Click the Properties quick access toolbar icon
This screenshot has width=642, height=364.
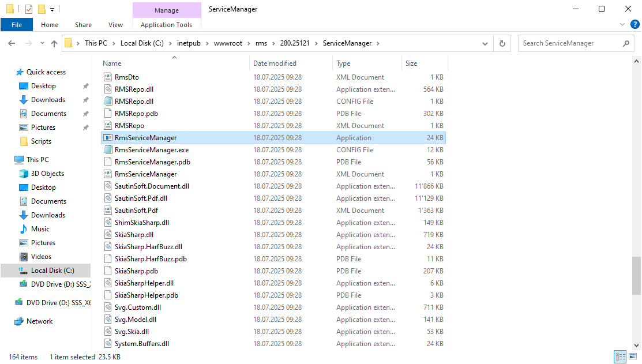29,9
